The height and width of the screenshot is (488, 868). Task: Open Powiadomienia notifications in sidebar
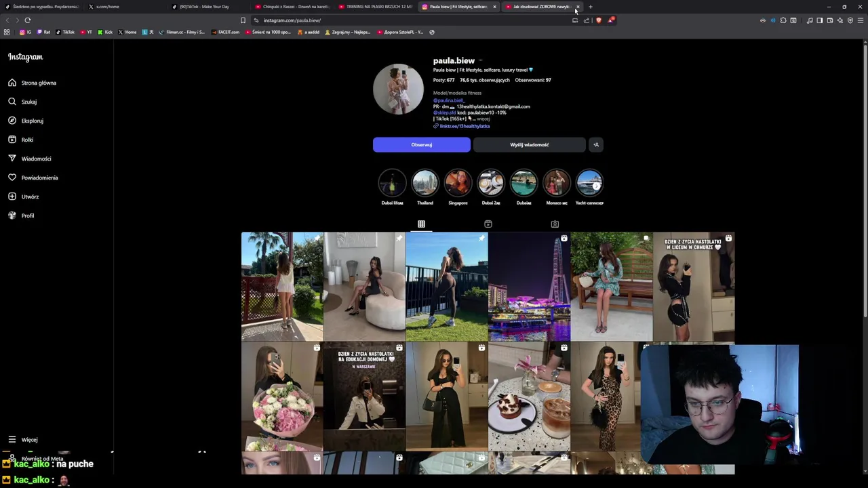33,178
